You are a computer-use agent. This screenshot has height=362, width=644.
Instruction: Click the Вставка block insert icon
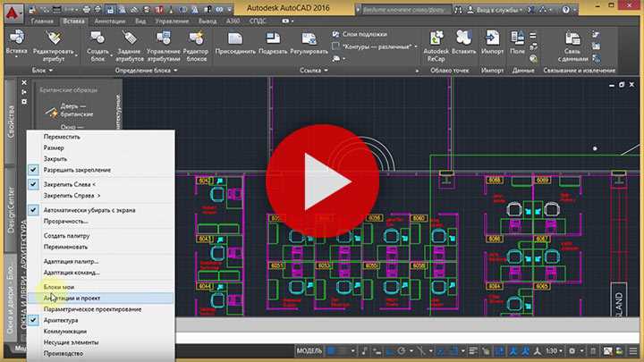click(x=15, y=39)
